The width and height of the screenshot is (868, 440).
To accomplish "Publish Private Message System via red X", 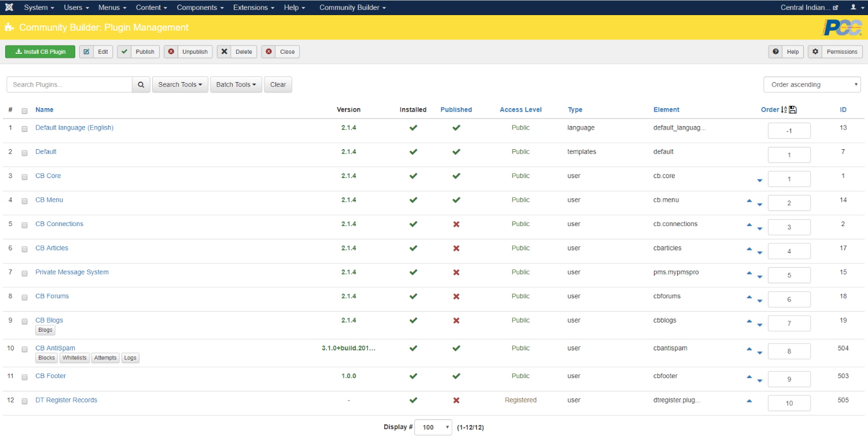I will click(456, 272).
